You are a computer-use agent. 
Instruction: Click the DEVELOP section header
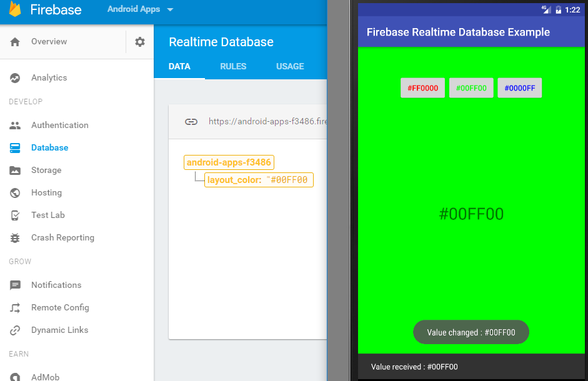pos(26,102)
